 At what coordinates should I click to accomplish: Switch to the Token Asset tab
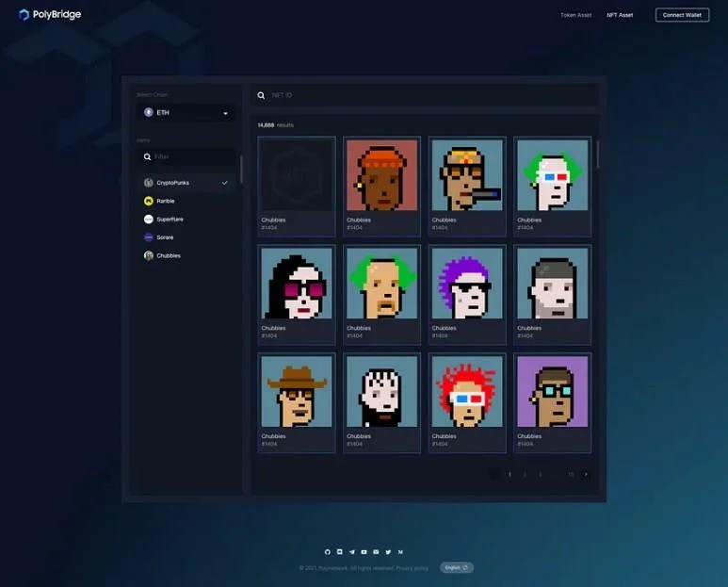coord(575,15)
